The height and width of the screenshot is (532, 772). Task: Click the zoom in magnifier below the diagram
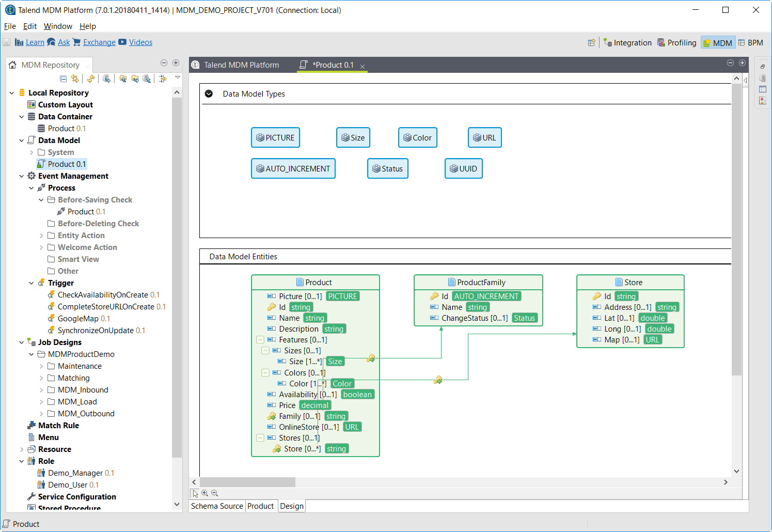pyautogui.click(x=205, y=493)
